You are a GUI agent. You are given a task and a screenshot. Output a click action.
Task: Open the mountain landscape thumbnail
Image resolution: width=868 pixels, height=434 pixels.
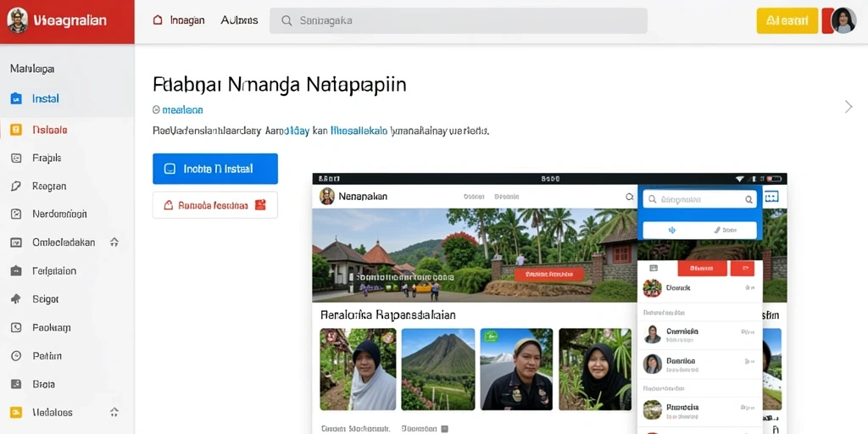click(x=438, y=370)
